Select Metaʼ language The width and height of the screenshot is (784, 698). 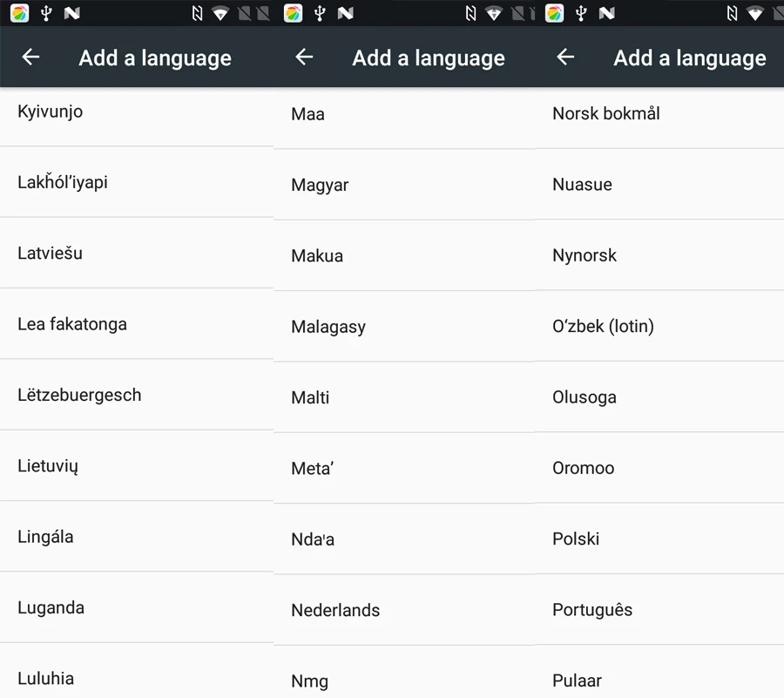[x=404, y=469]
